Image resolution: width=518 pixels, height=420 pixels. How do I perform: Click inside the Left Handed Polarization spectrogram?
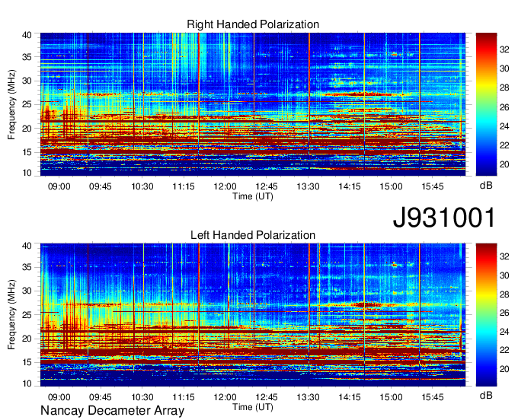click(253, 315)
